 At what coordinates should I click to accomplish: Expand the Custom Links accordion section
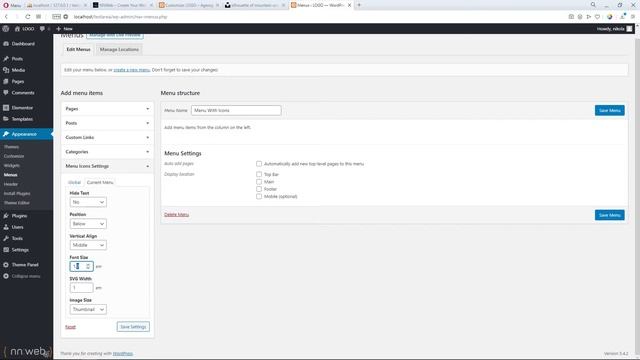(x=107, y=138)
